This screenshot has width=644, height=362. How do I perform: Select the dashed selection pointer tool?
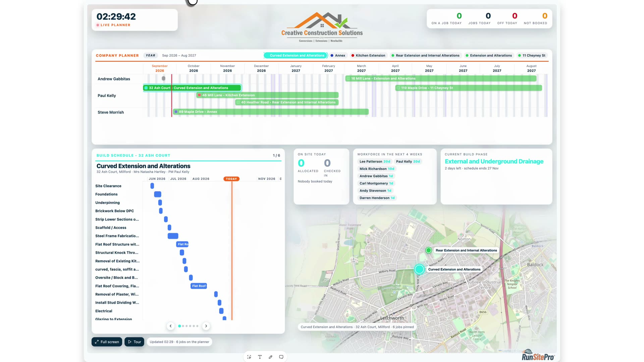point(249,357)
